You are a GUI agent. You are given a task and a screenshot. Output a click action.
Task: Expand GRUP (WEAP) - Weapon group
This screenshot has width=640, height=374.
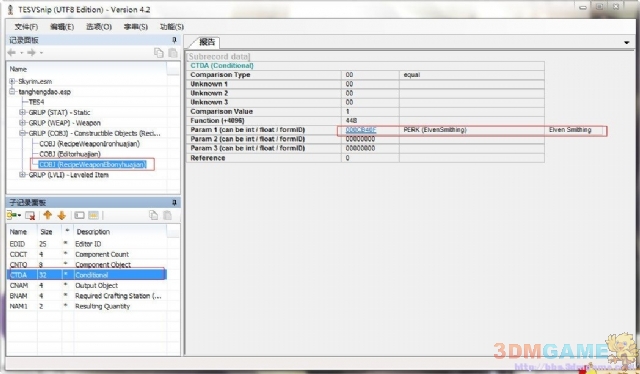pyautogui.click(x=22, y=123)
